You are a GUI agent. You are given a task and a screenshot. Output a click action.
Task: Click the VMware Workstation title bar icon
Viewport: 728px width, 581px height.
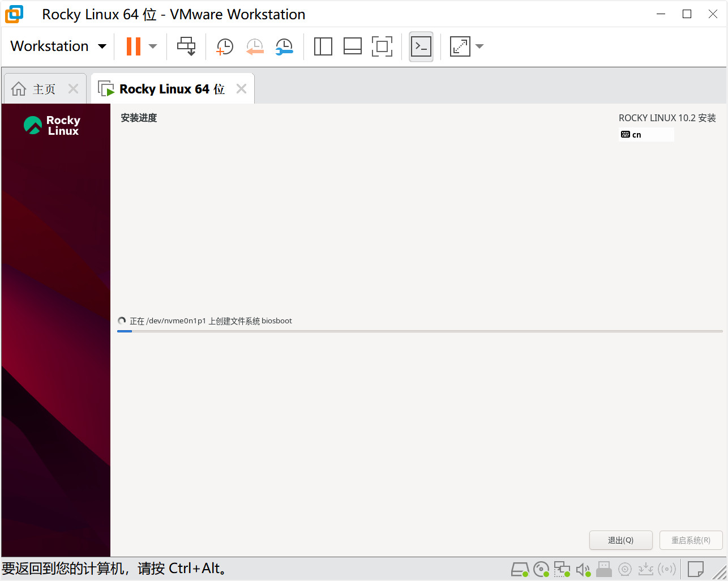click(14, 14)
